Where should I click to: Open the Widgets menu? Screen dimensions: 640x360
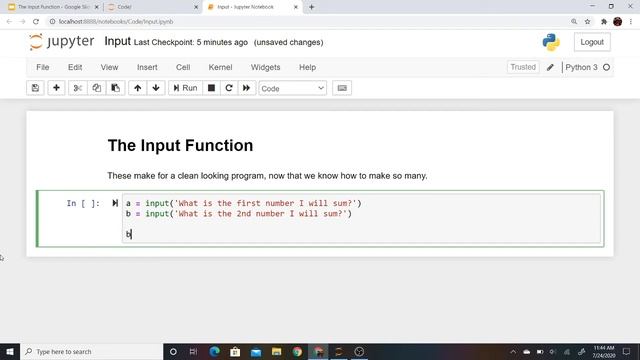(x=265, y=67)
